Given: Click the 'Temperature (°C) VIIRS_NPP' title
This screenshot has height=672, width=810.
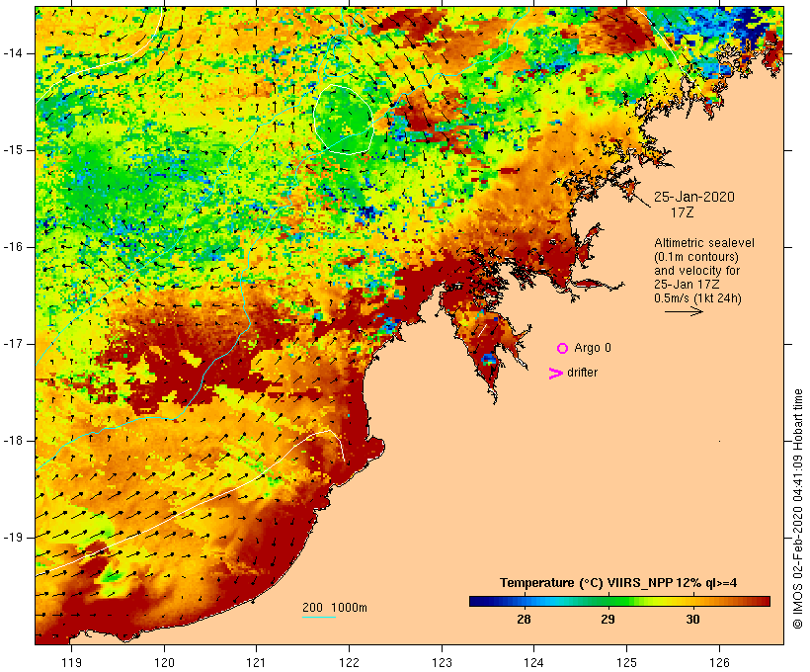Looking at the screenshot, I should [586, 583].
